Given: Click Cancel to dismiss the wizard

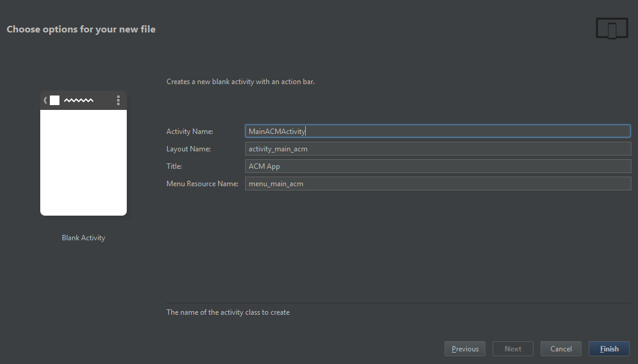Looking at the screenshot, I should 561,348.
